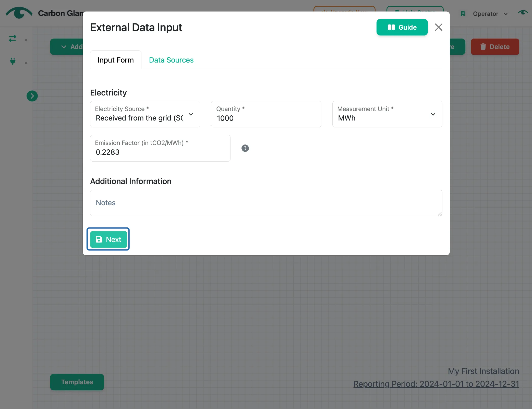
Task: Expand the sidebar with the green arrow
Action: point(32,96)
